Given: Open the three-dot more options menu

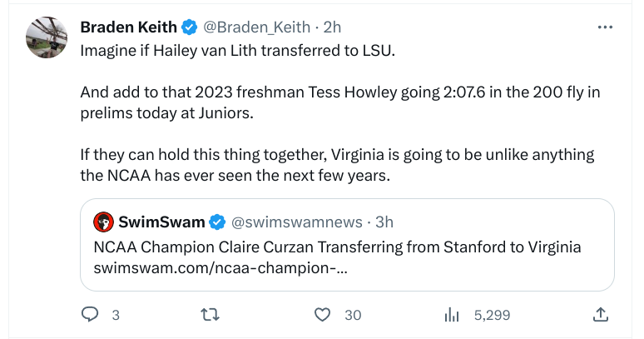Looking at the screenshot, I should coord(605,27).
